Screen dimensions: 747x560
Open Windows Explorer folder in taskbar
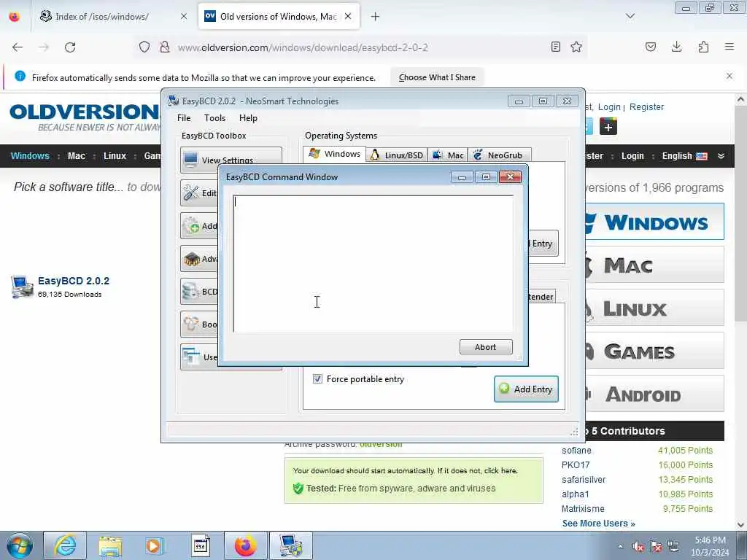pyautogui.click(x=111, y=545)
